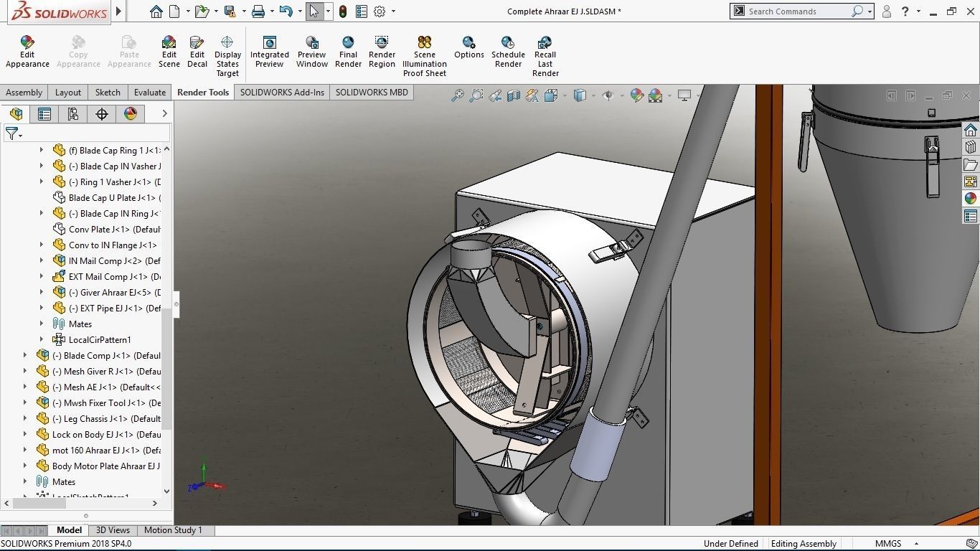
Task: Expand the LocalCirPattern1 node
Action: 41,340
